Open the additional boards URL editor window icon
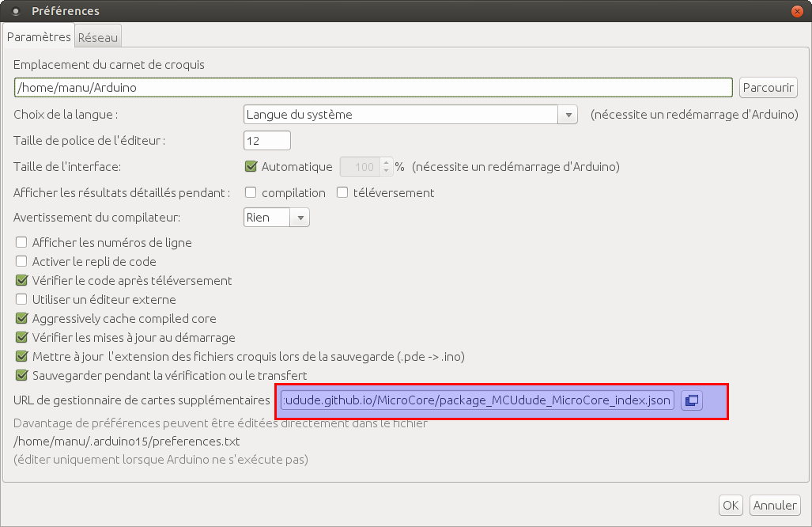Screen dimensions: 812x527 (691, 400)
